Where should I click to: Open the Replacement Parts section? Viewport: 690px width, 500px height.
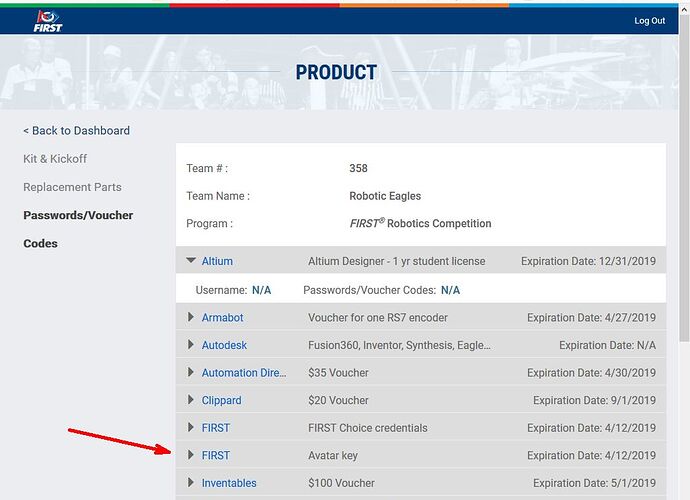72,187
